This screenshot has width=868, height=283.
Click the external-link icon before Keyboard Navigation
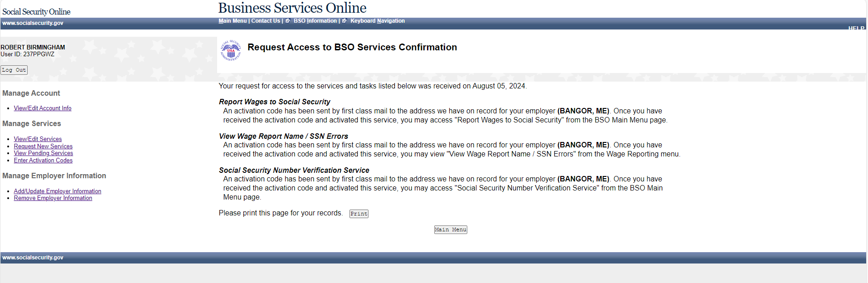pyautogui.click(x=344, y=21)
